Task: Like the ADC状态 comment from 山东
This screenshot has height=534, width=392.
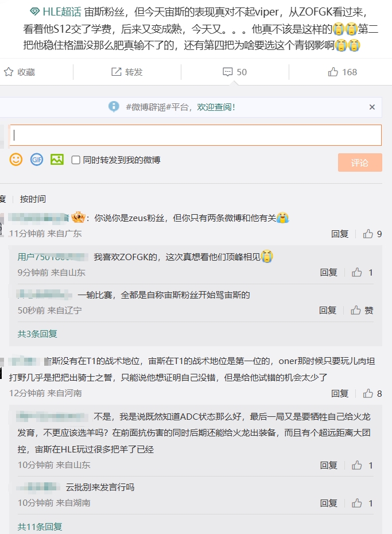Action: [x=362, y=465]
